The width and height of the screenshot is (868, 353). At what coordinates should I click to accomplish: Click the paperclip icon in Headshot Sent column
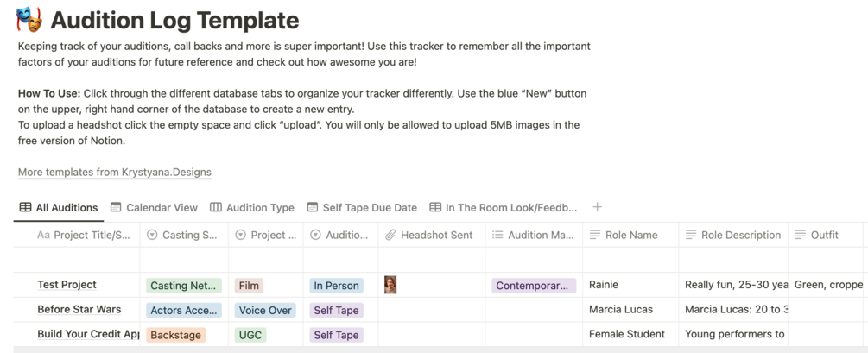tap(390, 235)
